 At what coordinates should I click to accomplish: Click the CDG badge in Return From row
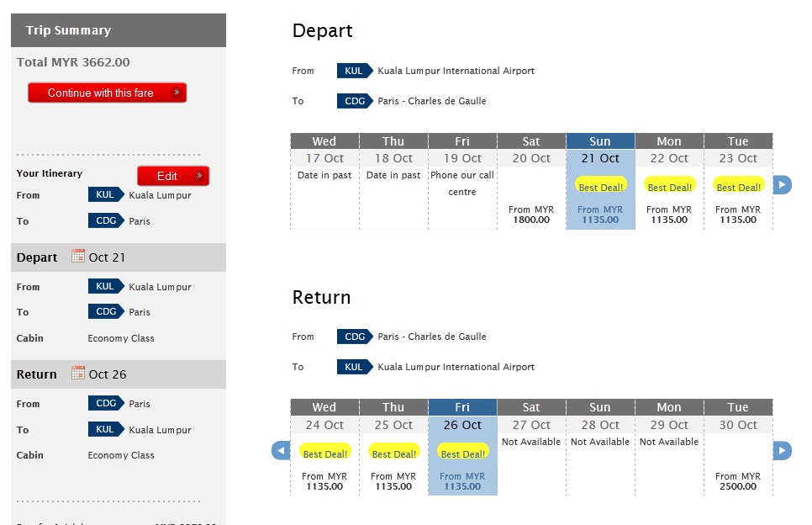[354, 337]
